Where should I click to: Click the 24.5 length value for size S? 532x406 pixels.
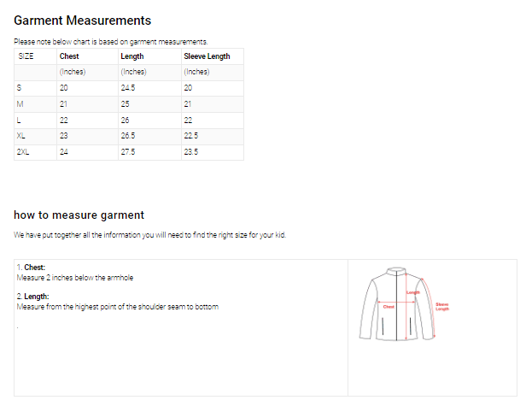(x=128, y=88)
